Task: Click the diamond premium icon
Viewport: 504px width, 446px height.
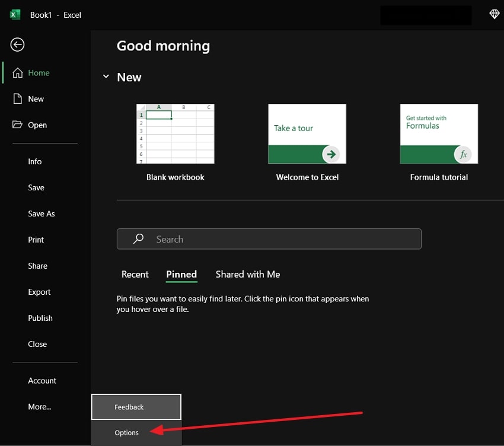Action: pos(494,14)
